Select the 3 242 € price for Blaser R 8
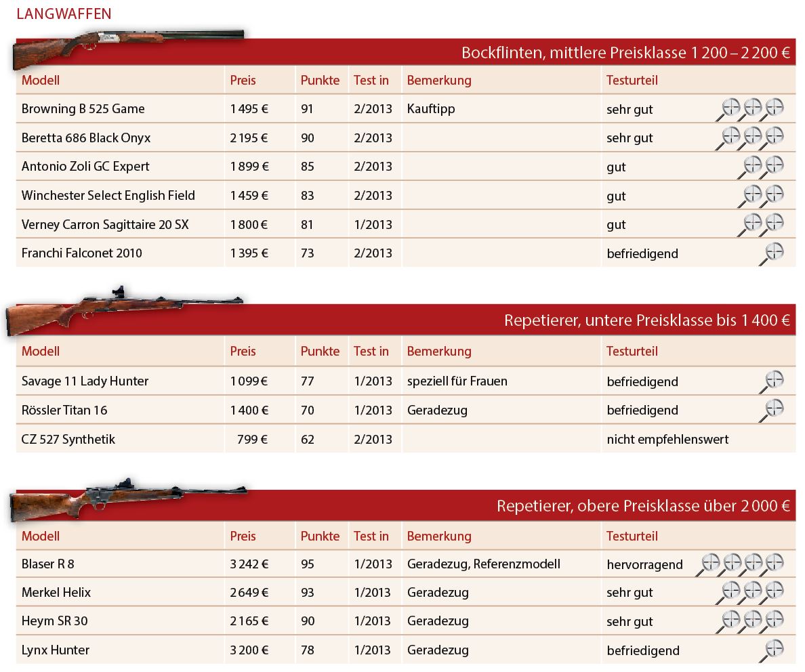The width and height of the screenshot is (805, 672). click(x=249, y=564)
